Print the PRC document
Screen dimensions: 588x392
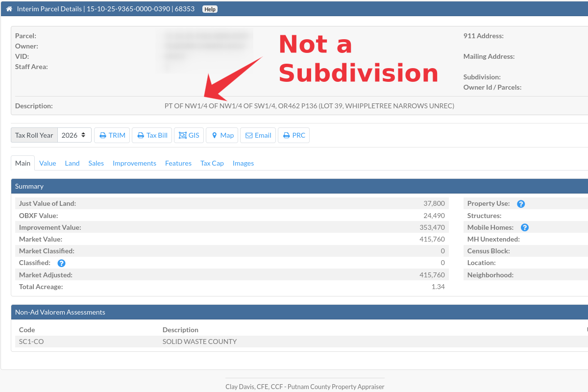[x=294, y=135]
